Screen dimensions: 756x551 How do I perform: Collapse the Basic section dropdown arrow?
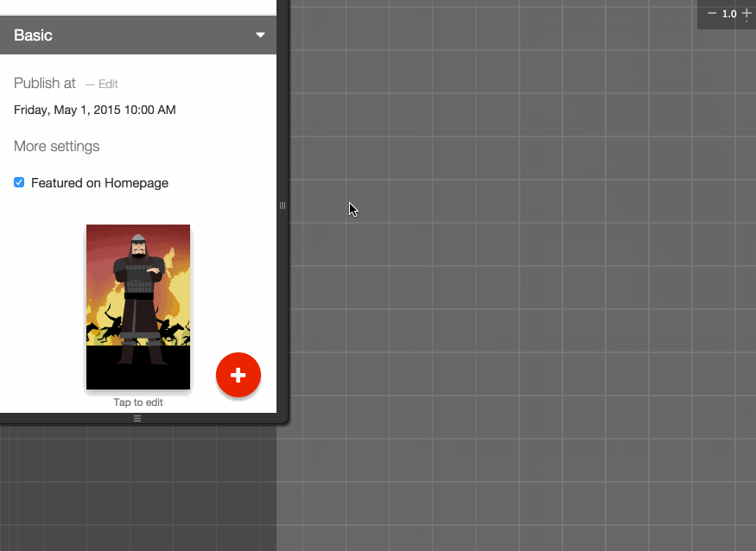260,35
